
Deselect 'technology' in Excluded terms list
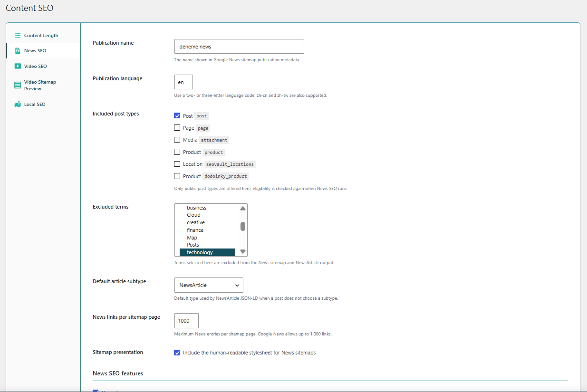(207, 252)
